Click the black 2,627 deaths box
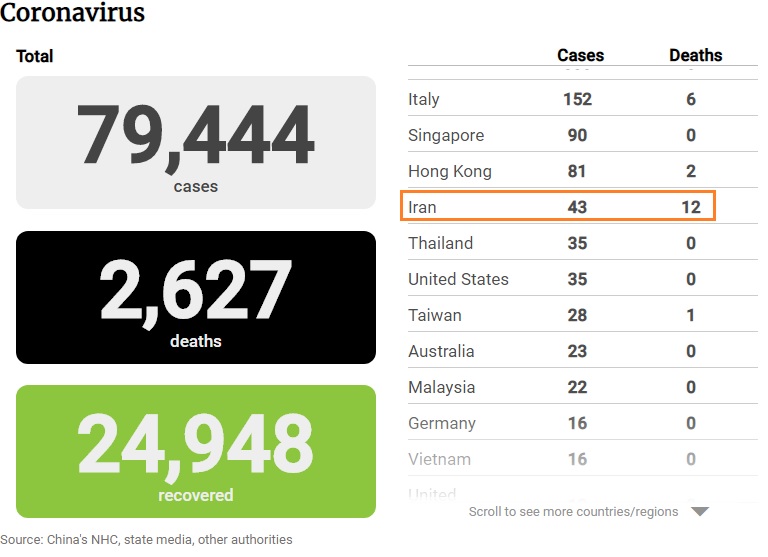Image resolution: width=768 pixels, height=557 pixels. coord(196,297)
